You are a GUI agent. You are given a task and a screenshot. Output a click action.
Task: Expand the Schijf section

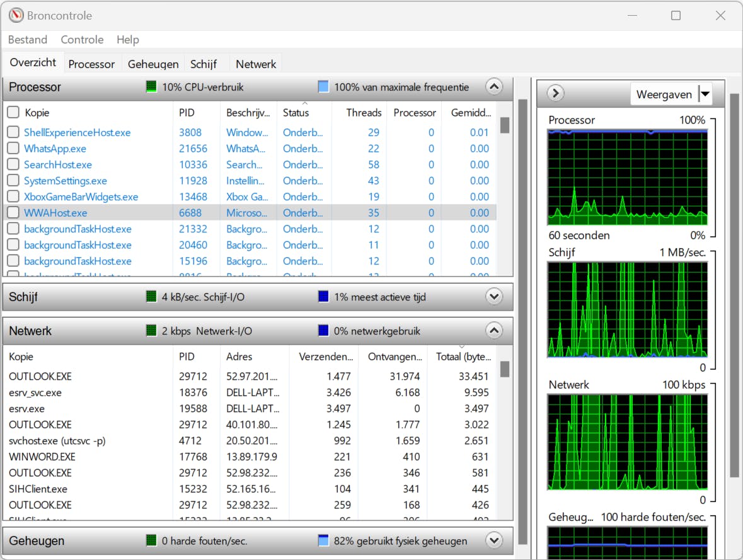point(494,297)
